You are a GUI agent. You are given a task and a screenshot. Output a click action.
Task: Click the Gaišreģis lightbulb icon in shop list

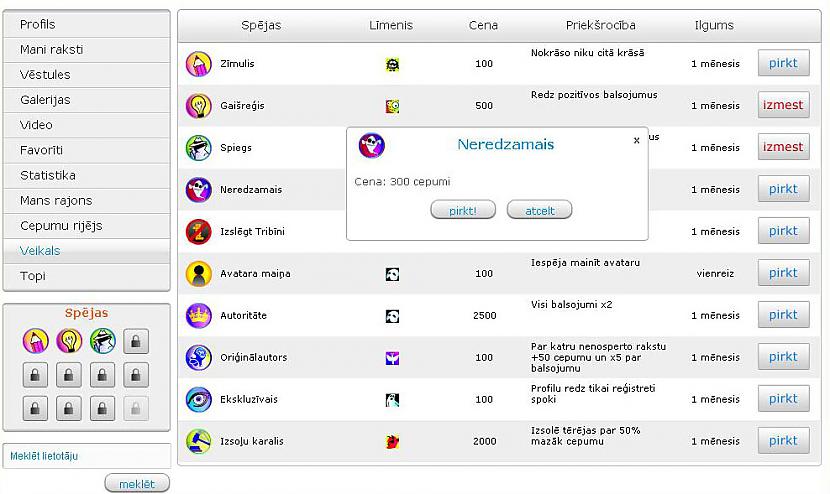199,105
